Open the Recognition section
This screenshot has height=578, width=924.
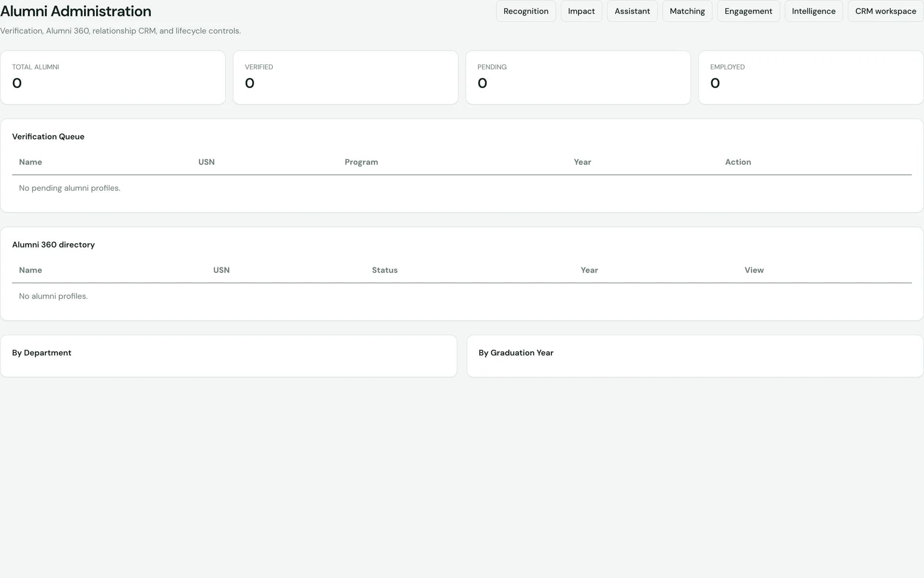[526, 11]
